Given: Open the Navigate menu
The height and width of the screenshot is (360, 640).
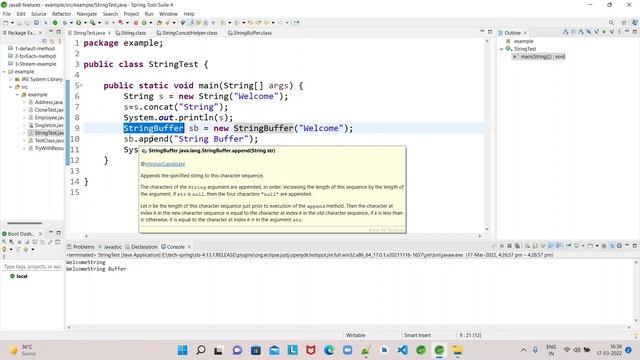Looking at the screenshot, I should click(87, 13).
